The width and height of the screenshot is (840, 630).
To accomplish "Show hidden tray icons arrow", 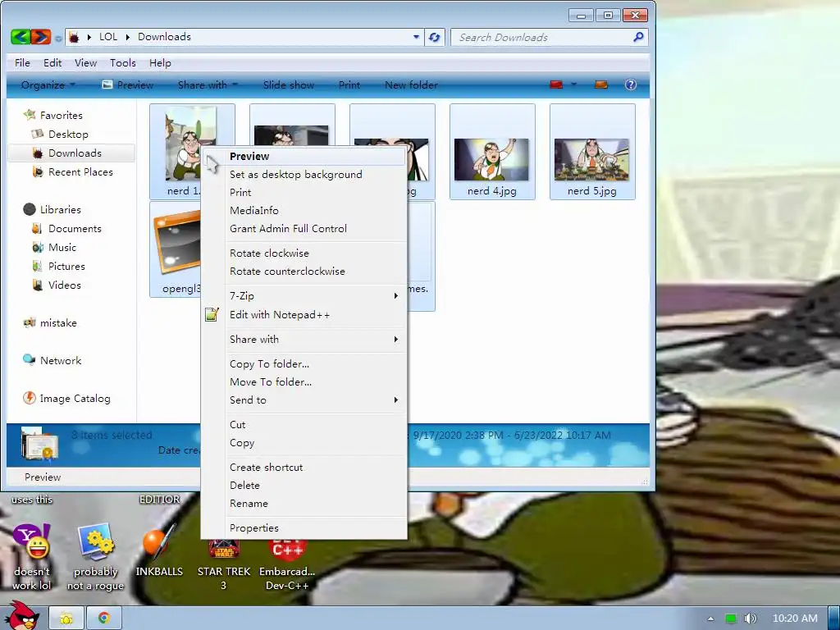I will pyautogui.click(x=710, y=619).
